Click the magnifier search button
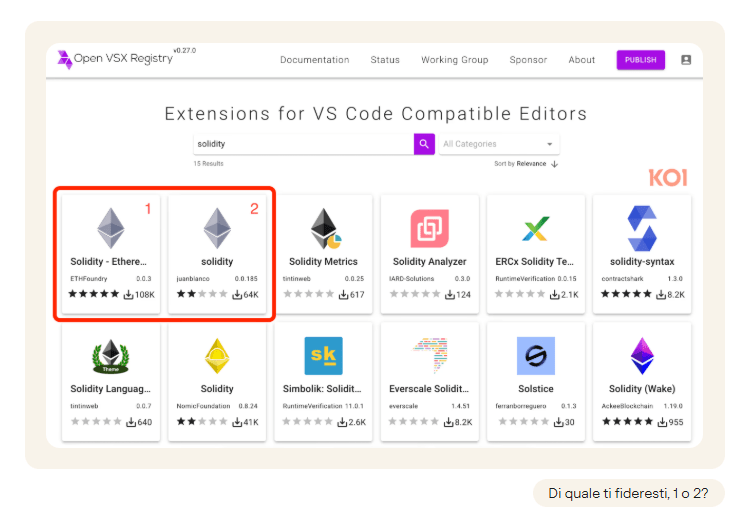 pyautogui.click(x=424, y=144)
